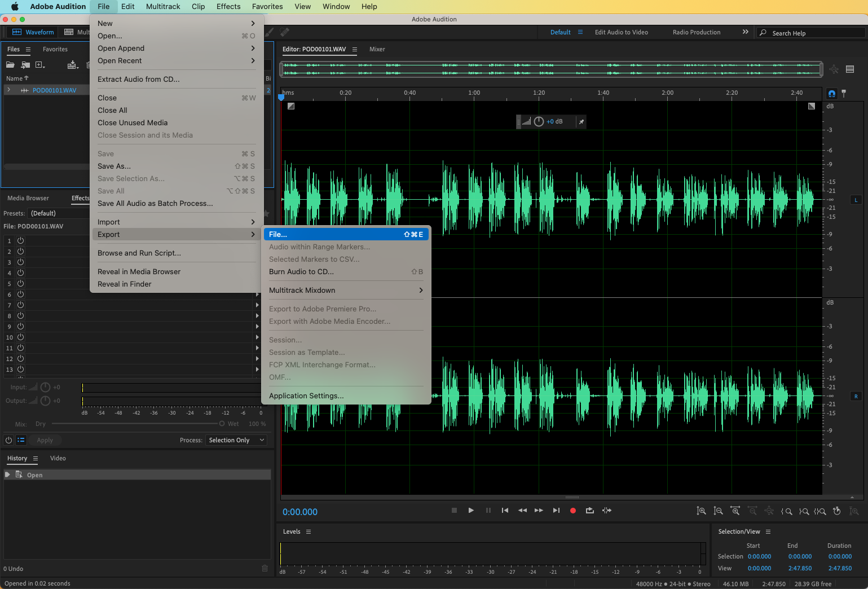Toggle the right channel R enable button
The width and height of the screenshot is (868, 589).
click(856, 396)
